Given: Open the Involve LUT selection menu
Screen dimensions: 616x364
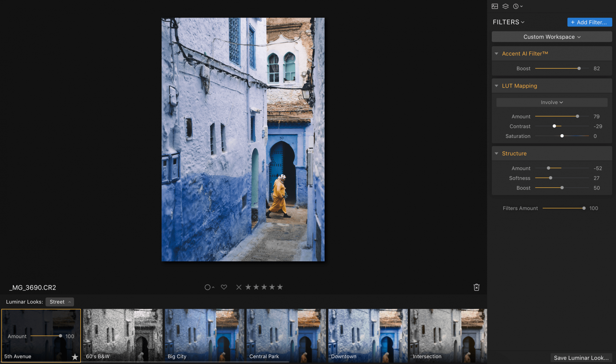Looking at the screenshot, I should [x=551, y=102].
